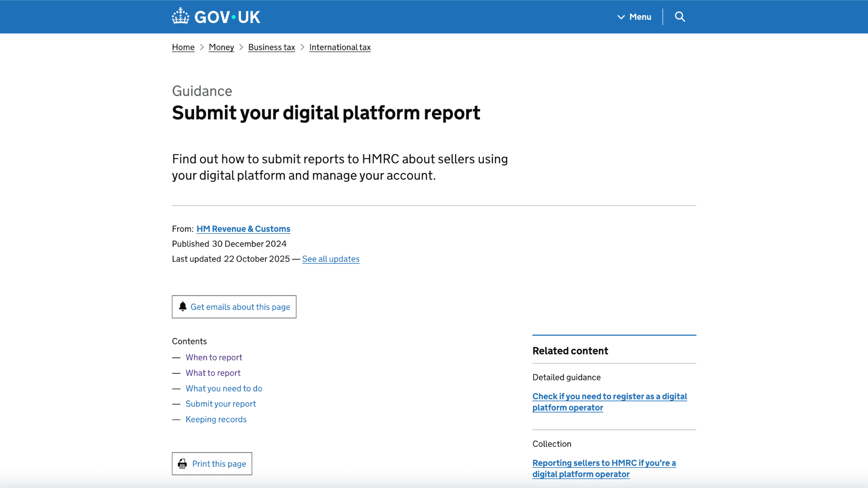The height and width of the screenshot is (488, 868).
Task: Click the Print this page button
Action: tap(218, 464)
